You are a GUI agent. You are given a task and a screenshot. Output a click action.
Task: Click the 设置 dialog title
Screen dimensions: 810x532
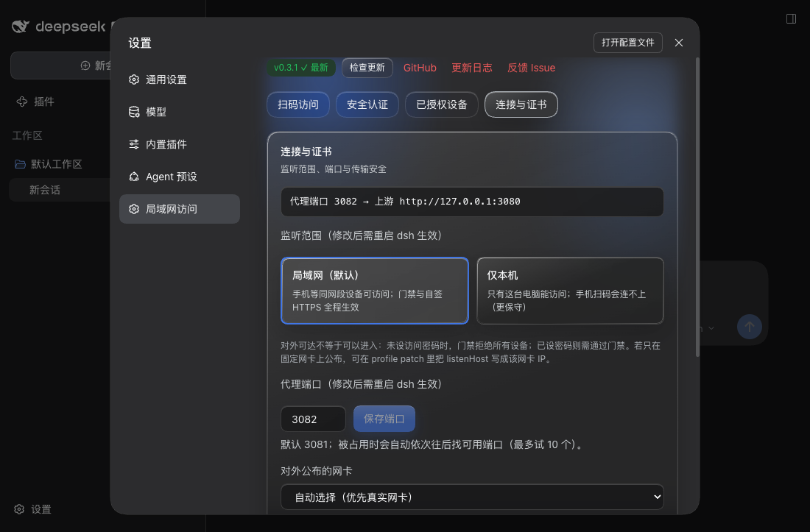(139, 43)
